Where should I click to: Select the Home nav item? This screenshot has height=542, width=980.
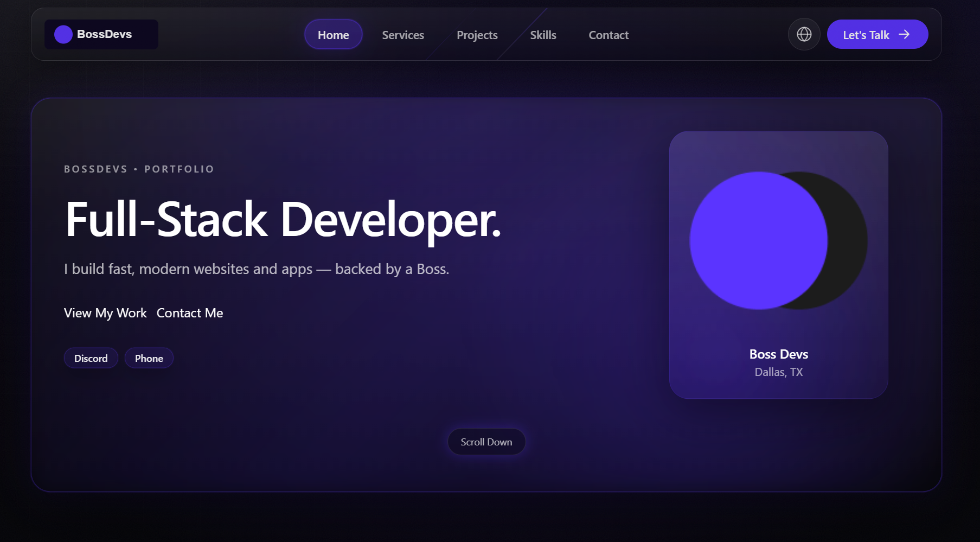tap(333, 35)
